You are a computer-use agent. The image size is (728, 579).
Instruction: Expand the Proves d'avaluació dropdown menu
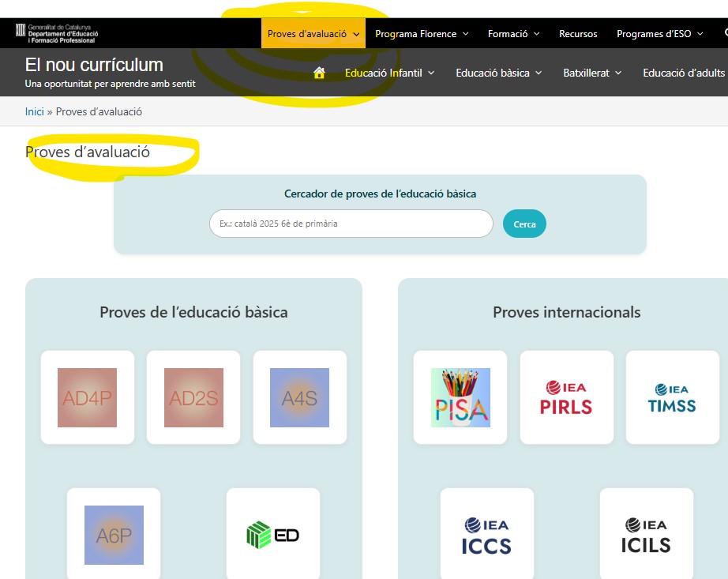click(x=313, y=34)
